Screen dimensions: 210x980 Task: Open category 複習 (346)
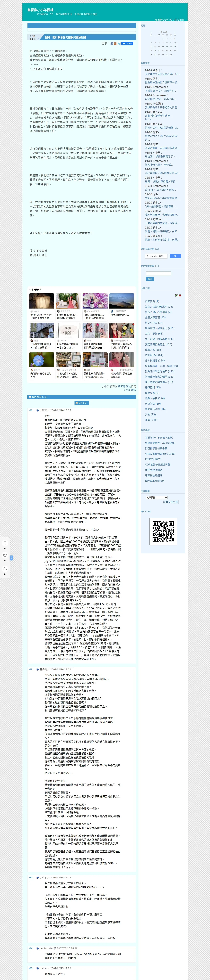151,420
